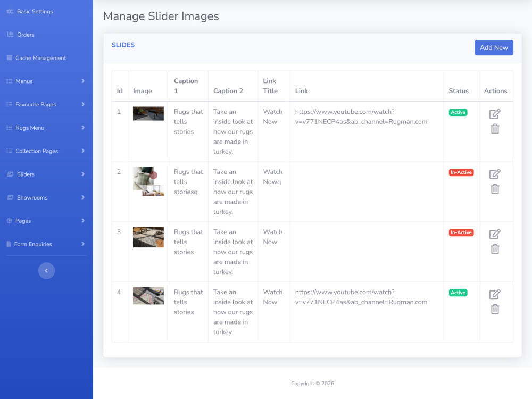Viewport: 532px width, 399px height.
Task: Expand the Showrooms chevron
Action: click(83, 197)
